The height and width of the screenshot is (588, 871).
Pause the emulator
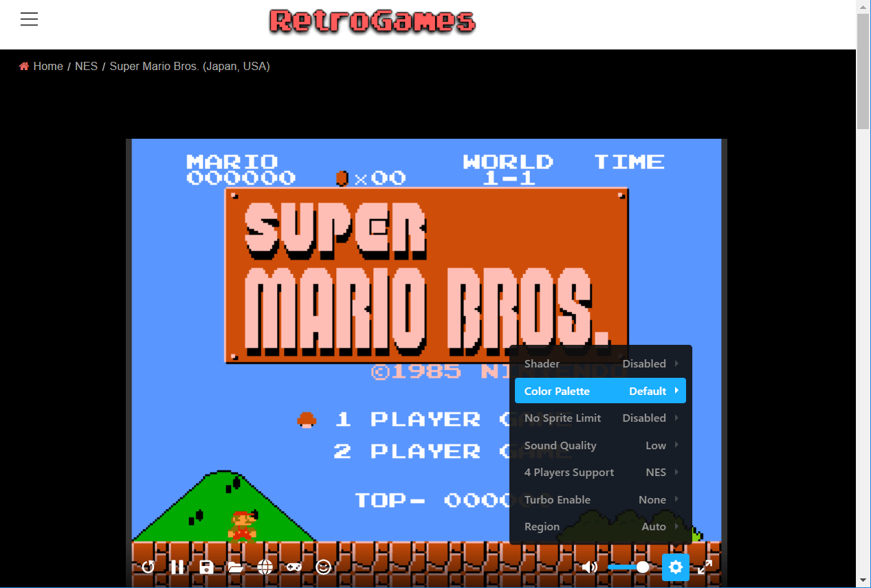[177, 567]
